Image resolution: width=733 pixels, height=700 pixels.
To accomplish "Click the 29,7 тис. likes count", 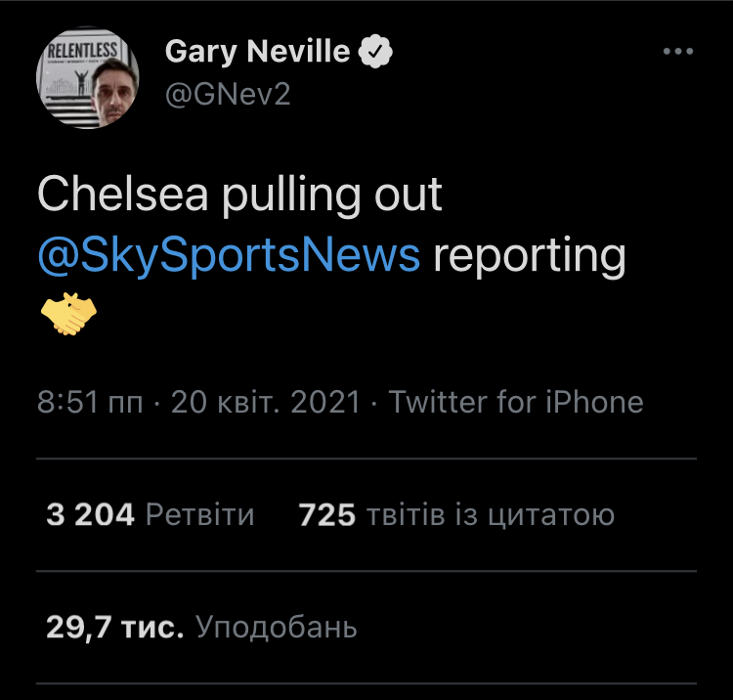I will click(115, 627).
